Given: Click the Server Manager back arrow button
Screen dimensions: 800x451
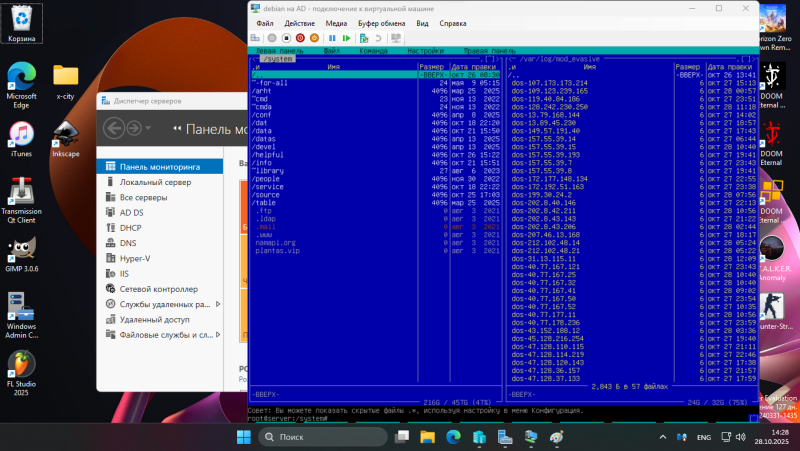Looking at the screenshot, I should 114,128.
